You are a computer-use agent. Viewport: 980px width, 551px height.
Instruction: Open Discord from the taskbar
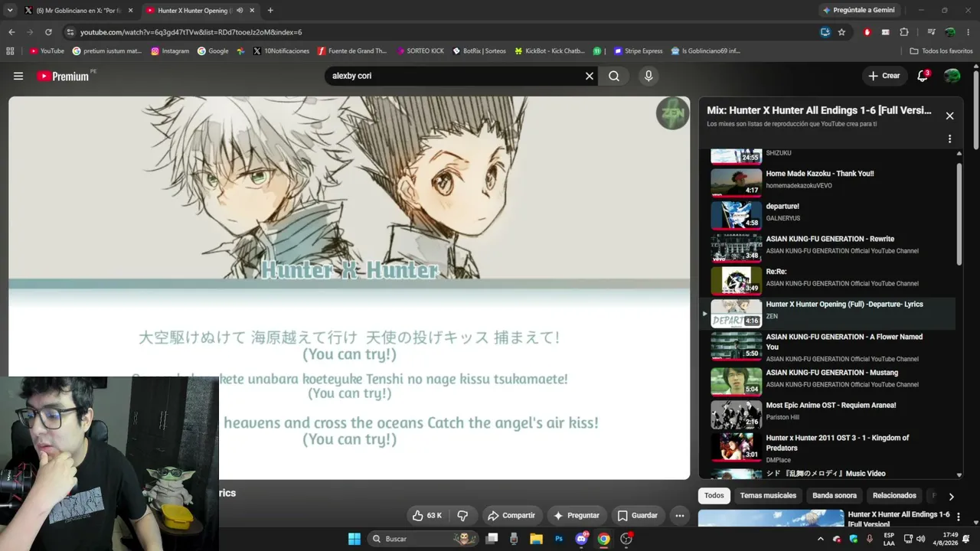pyautogui.click(x=581, y=539)
